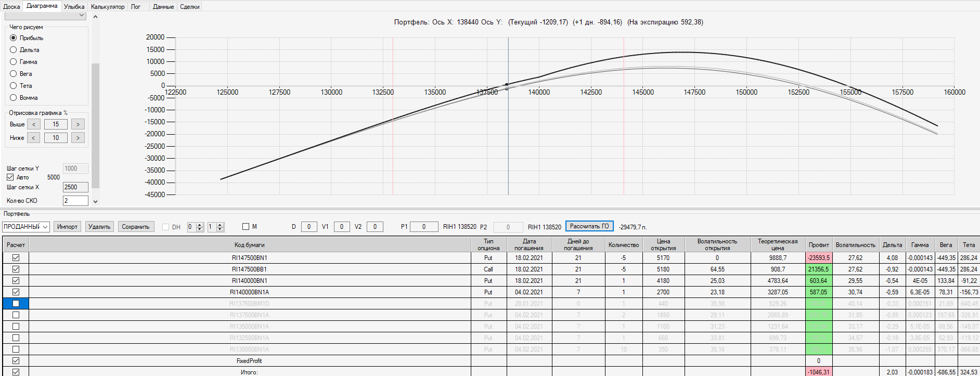The image size is (980, 376).
Task: Toggle the RI140000BN1A row checkbox
Action: 16,292
